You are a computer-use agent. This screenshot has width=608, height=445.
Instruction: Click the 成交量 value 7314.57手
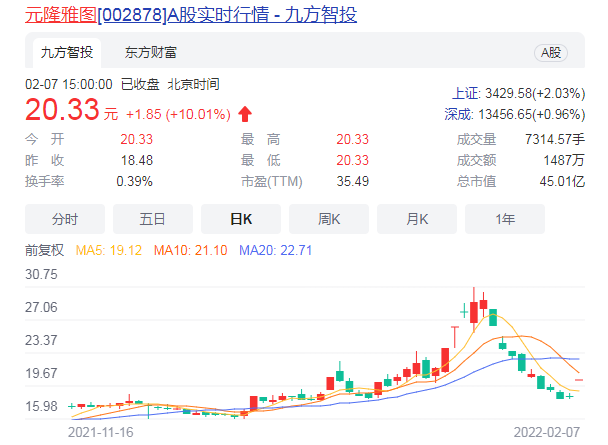[555, 139]
